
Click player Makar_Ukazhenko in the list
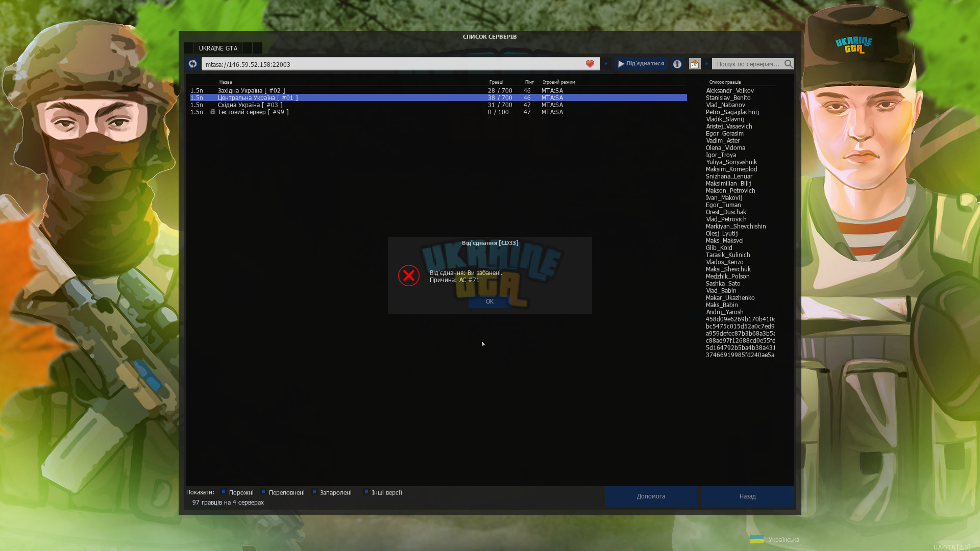click(x=730, y=297)
